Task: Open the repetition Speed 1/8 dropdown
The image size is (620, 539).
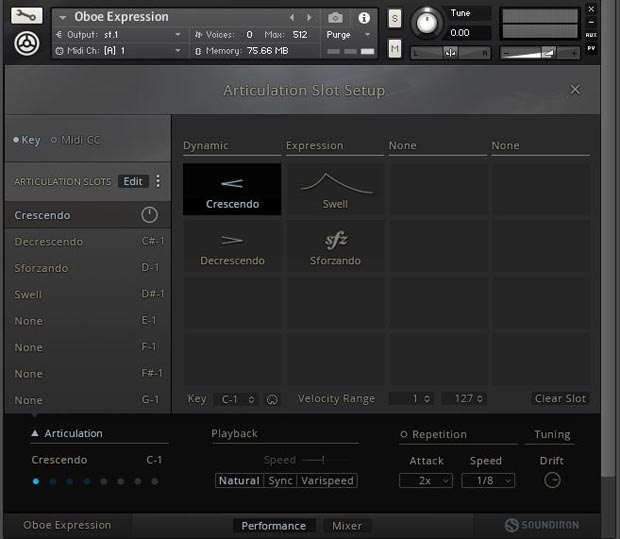Action: point(487,481)
